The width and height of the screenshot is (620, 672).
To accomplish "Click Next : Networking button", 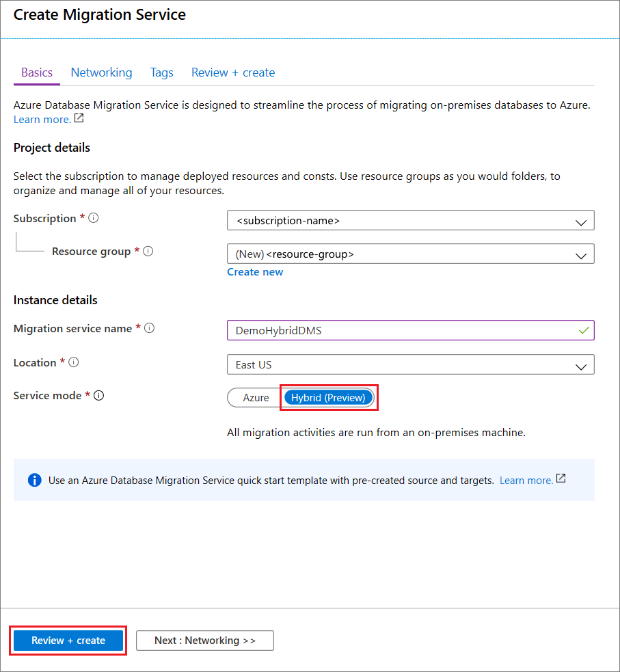I will [205, 641].
